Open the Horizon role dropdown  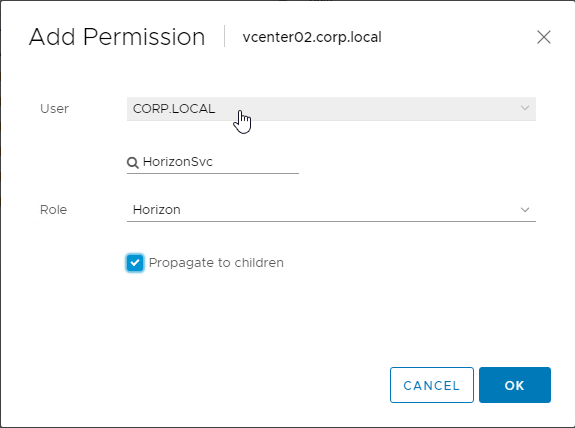331,210
